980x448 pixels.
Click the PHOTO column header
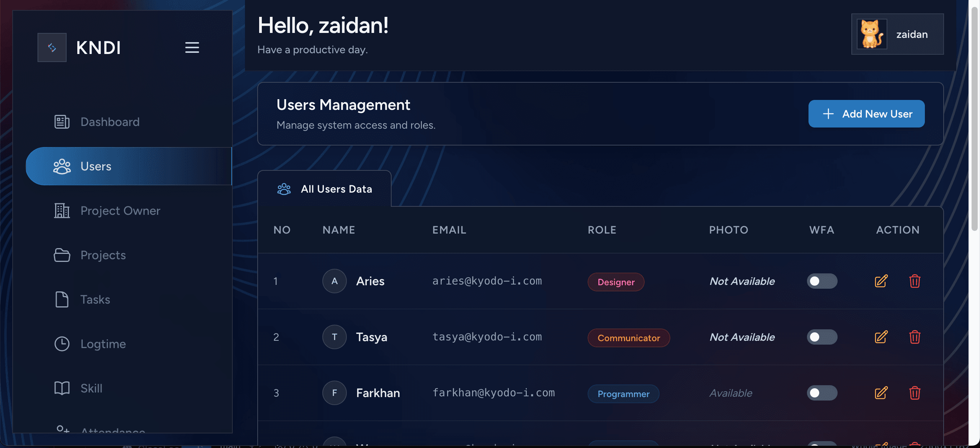pyautogui.click(x=728, y=230)
